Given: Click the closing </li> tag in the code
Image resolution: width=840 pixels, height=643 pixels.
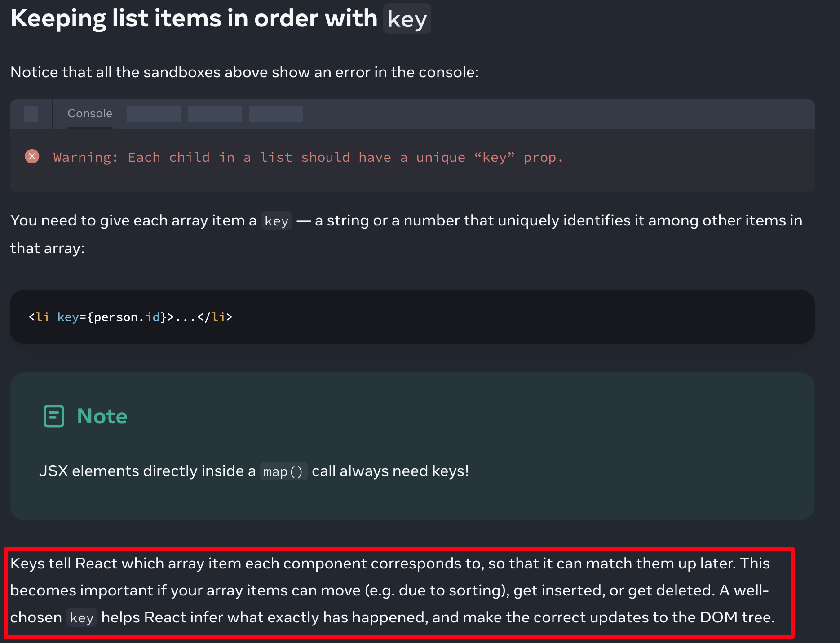Looking at the screenshot, I should point(215,317).
